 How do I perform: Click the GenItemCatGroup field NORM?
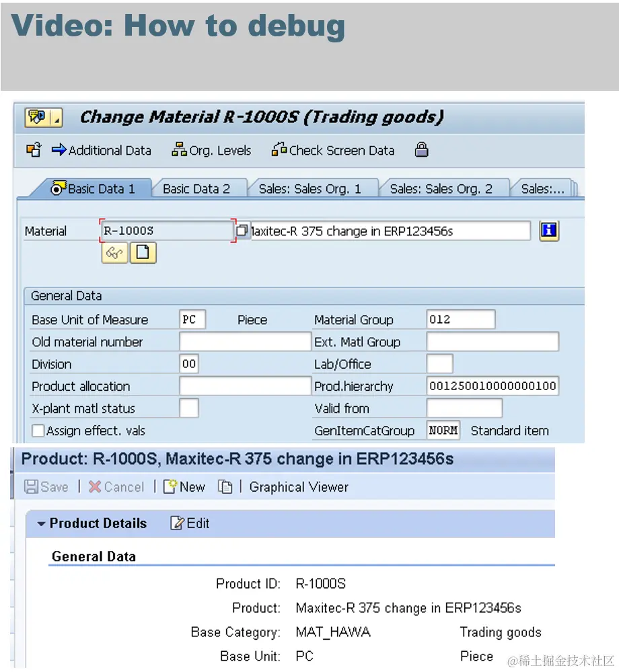[443, 431]
